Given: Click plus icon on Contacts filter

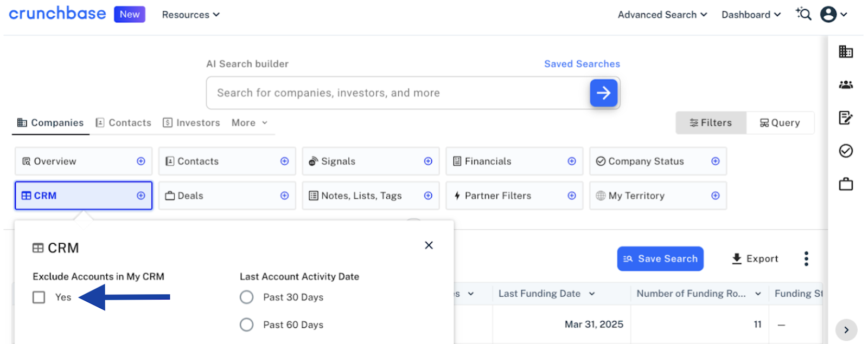Looking at the screenshot, I should pos(285,161).
